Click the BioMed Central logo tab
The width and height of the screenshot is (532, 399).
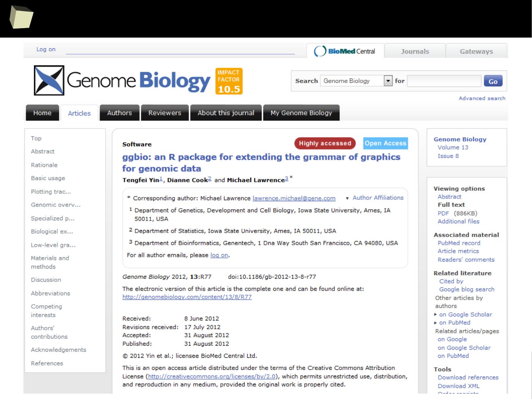345,51
